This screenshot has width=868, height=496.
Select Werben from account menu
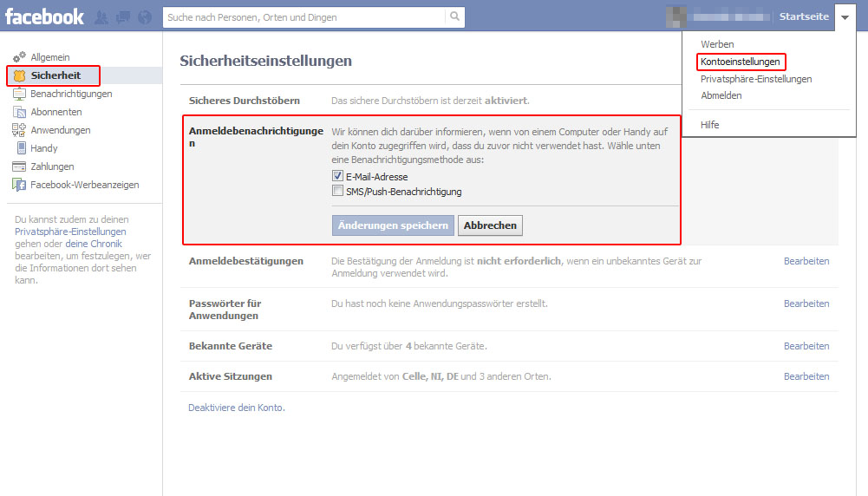(x=717, y=44)
